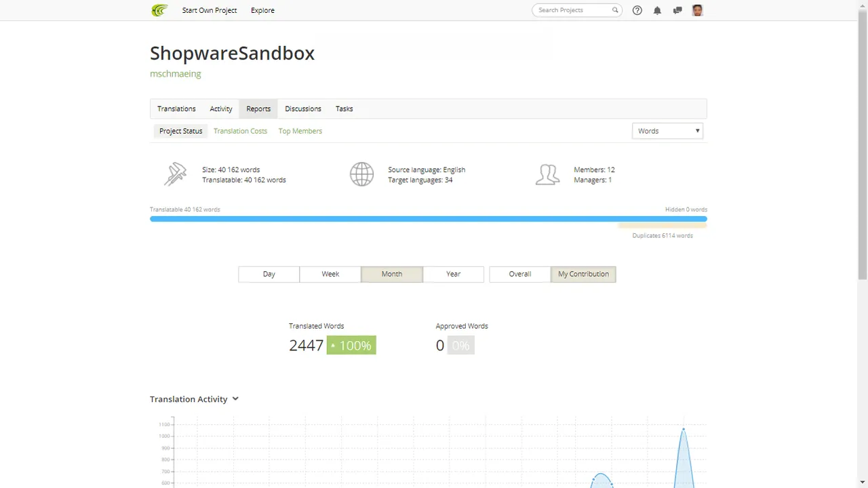Click the 2447 translated words value

[306, 345]
